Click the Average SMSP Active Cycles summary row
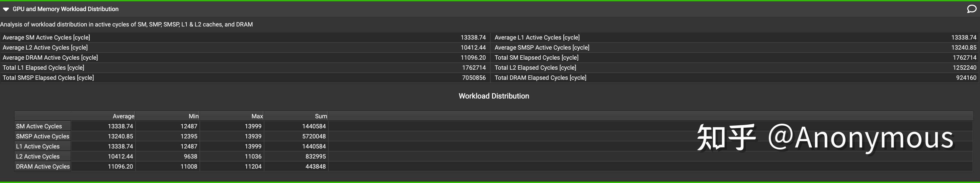Image resolution: width=980 pixels, height=183 pixels. [735, 48]
